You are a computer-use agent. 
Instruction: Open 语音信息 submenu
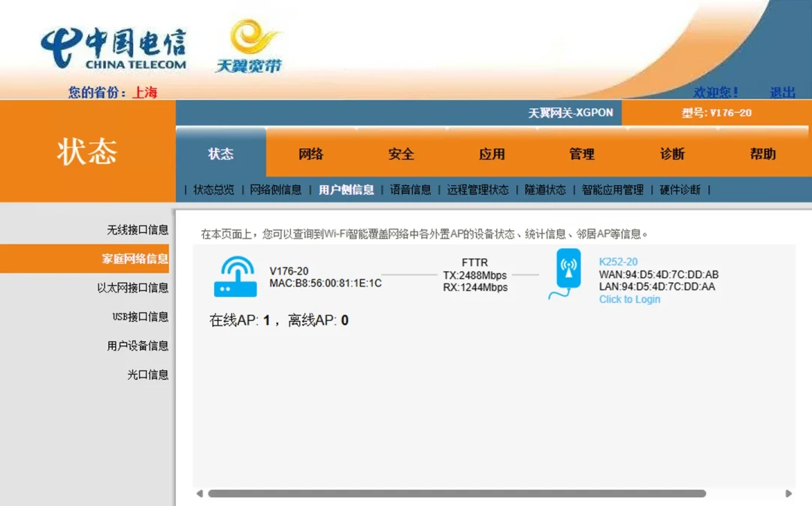coord(411,189)
